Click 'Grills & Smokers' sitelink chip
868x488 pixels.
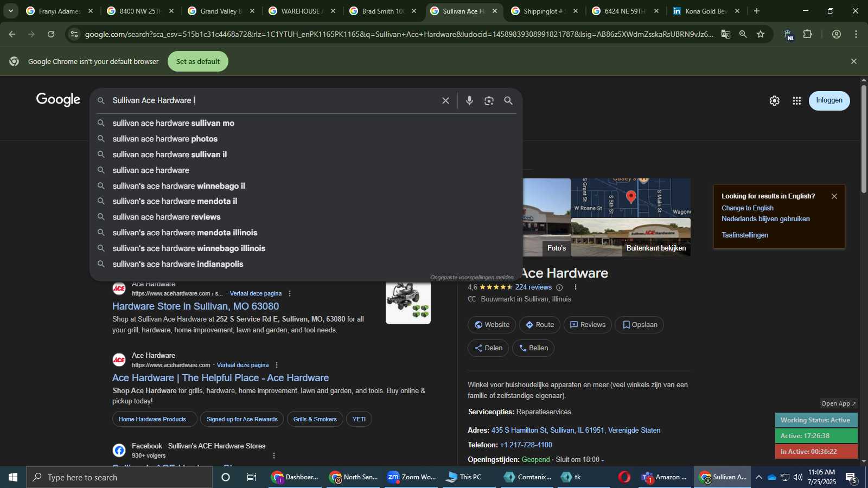(315, 419)
